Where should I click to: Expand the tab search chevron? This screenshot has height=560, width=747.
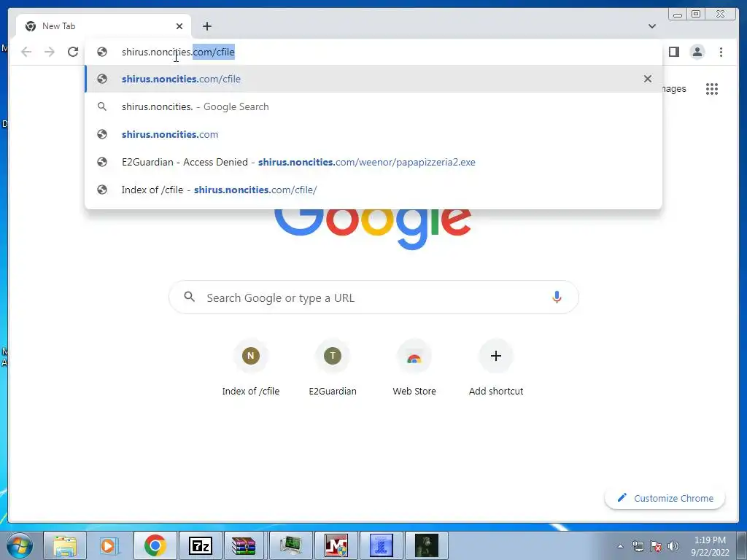[x=651, y=26]
